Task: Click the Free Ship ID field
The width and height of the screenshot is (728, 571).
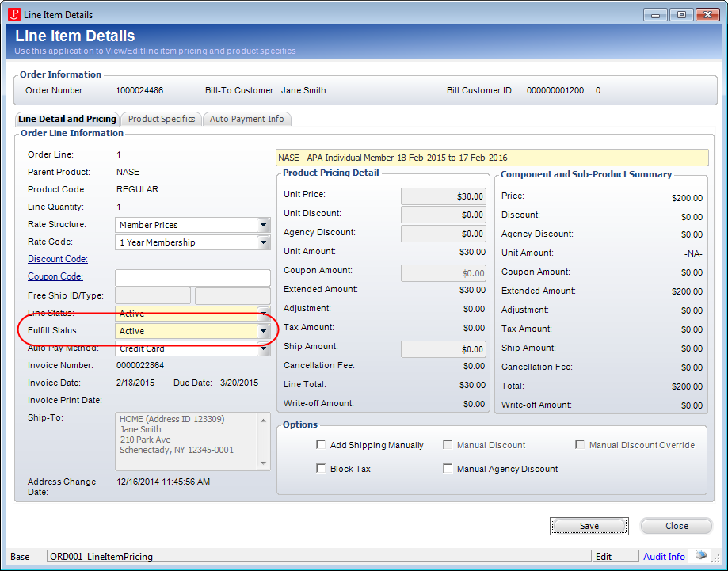Action: click(153, 295)
